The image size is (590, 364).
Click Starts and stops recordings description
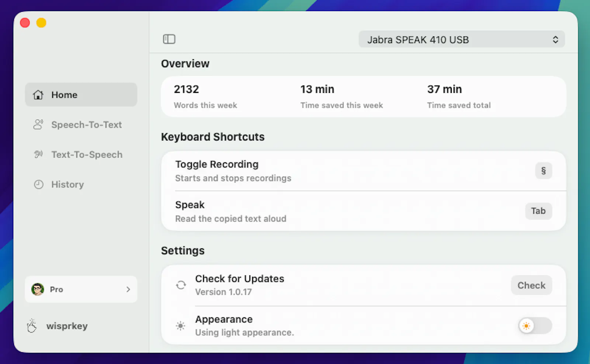point(233,178)
